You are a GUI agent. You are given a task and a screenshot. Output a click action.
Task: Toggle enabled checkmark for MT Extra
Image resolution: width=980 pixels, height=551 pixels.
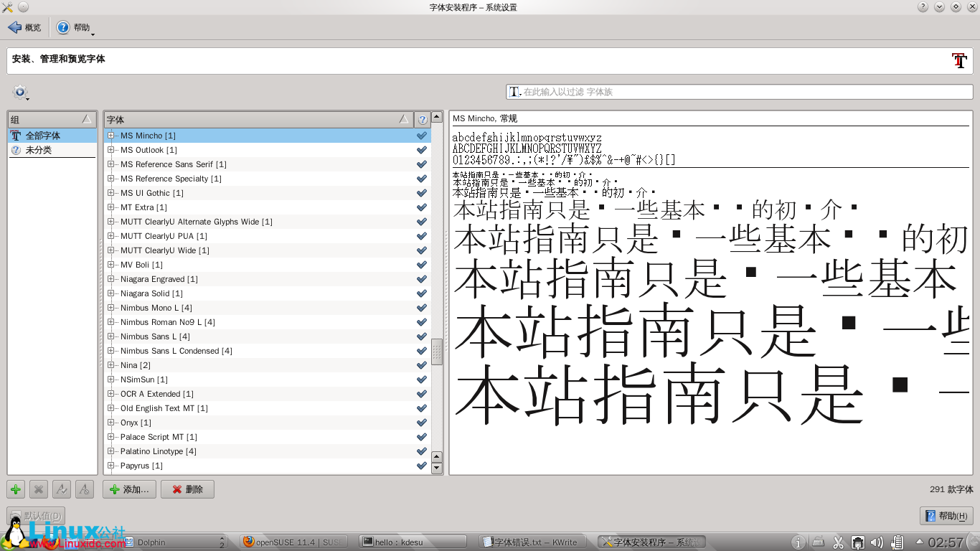pyautogui.click(x=422, y=207)
